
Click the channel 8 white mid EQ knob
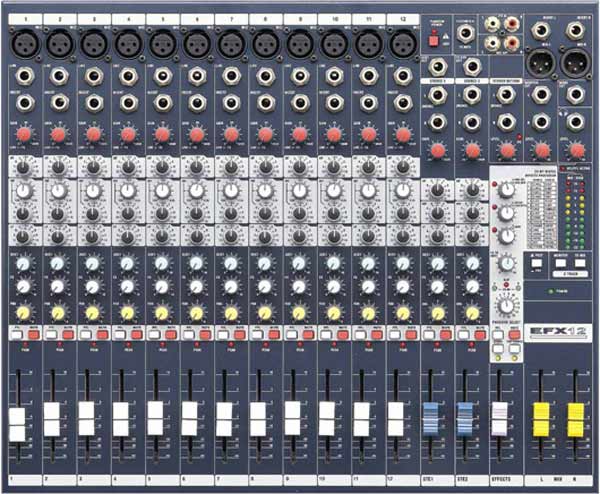click(265, 191)
